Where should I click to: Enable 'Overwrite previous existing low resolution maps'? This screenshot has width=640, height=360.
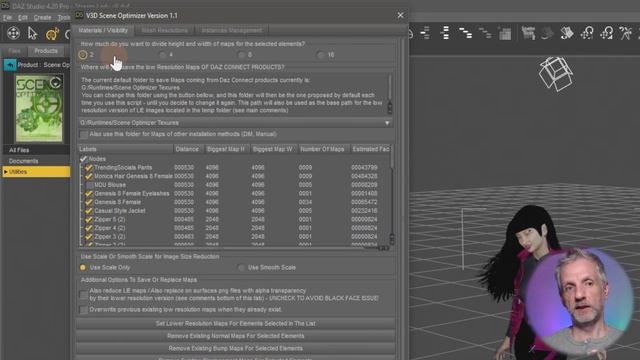[84, 310]
